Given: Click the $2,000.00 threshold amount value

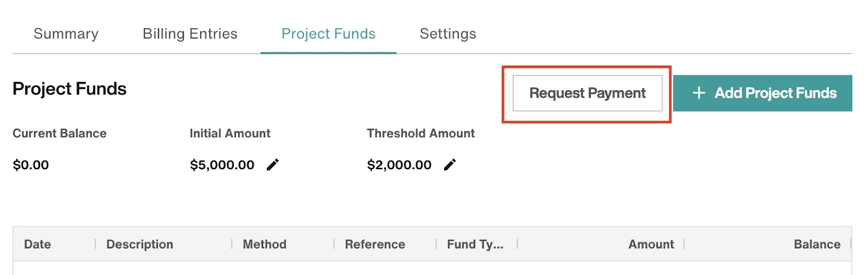Looking at the screenshot, I should click(x=399, y=165).
